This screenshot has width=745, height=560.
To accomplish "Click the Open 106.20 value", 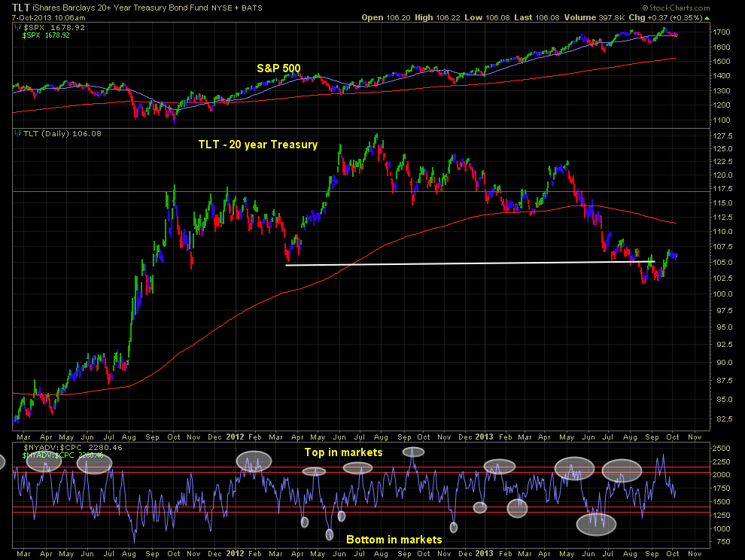I will (386, 17).
